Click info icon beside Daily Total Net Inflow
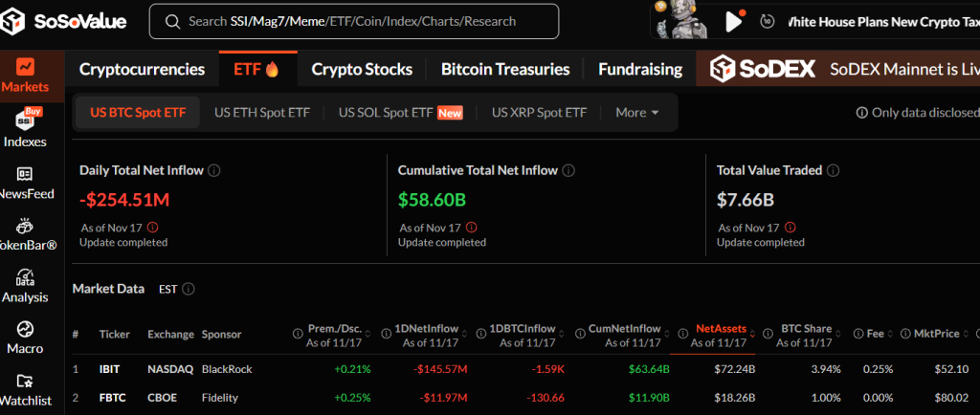Screen dimensions: 980x415 214,170
